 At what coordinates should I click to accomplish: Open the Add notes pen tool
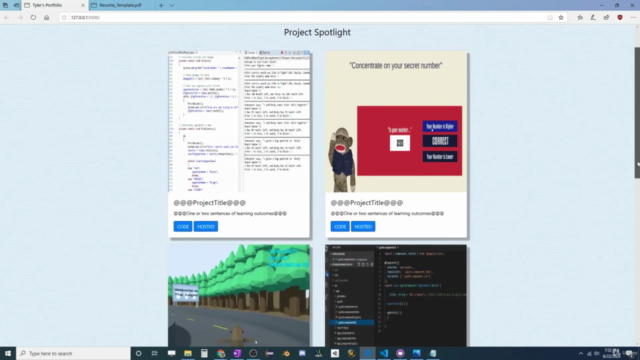pyautogui.click(x=593, y=18)
